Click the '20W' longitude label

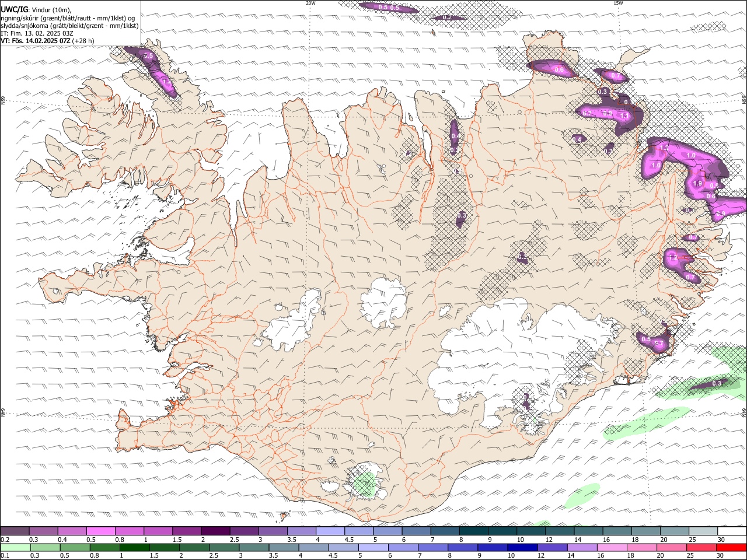pos(310,3)
